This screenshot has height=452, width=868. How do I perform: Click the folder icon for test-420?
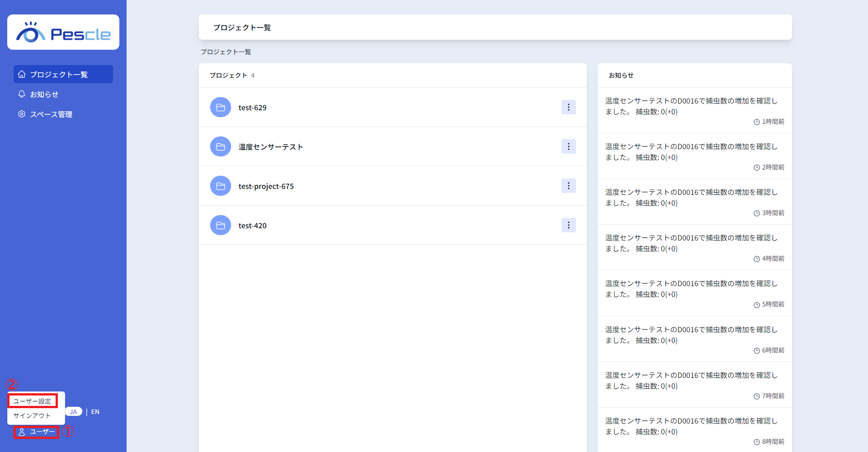[221, 226]
